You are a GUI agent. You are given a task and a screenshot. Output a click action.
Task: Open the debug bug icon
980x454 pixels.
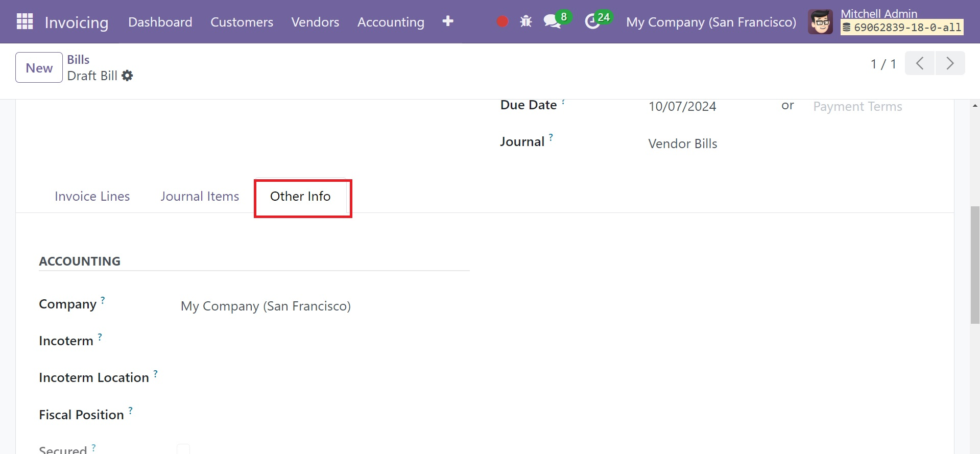[x=525, y=21]
